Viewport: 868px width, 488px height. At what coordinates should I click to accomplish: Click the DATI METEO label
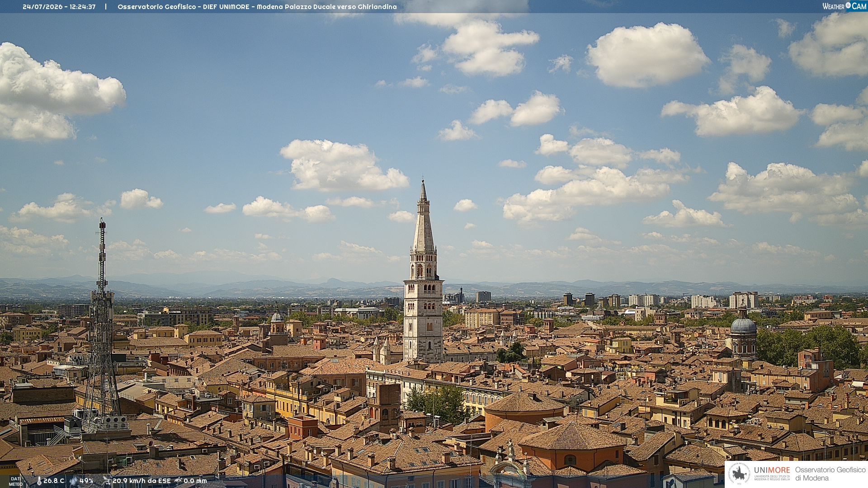tap(16, 481)
